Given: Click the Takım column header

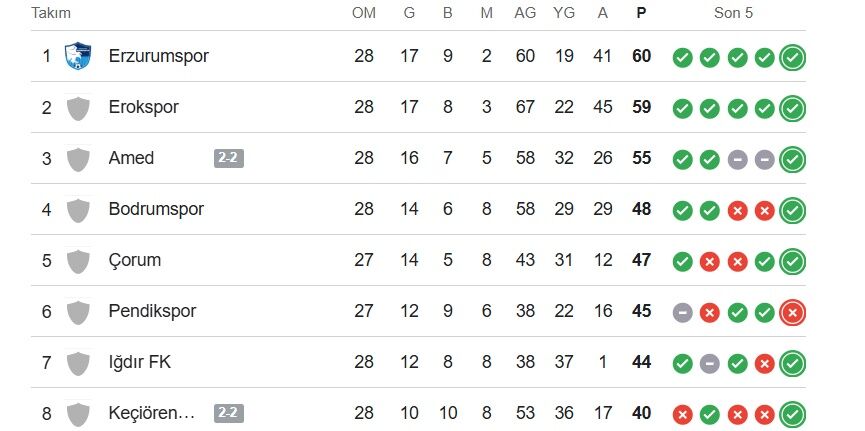Looking at the screenshot, I should point(51,14).
